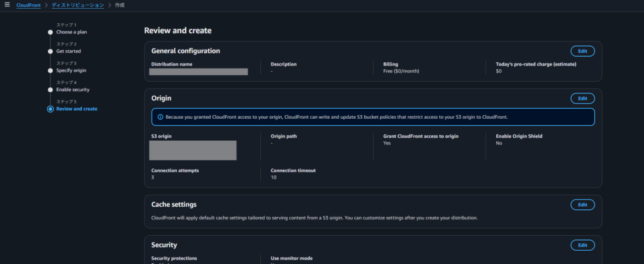Click the "Origin path" label

(284, 136)
